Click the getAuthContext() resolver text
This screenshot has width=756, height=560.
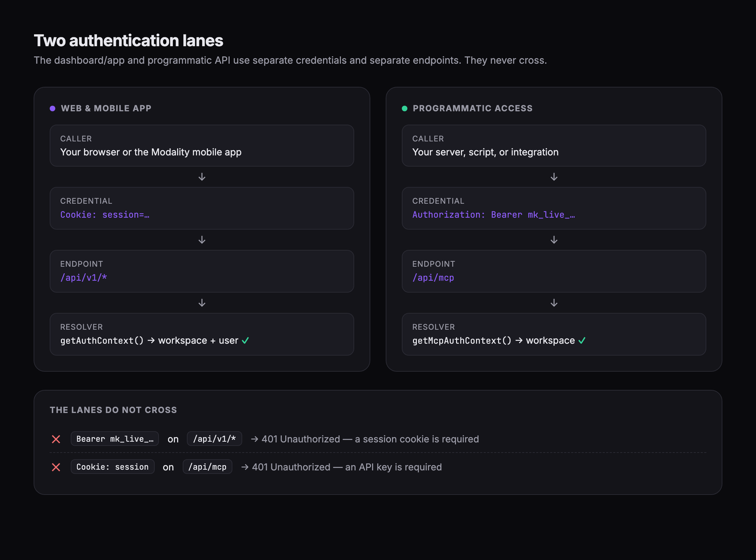[102, 340]
